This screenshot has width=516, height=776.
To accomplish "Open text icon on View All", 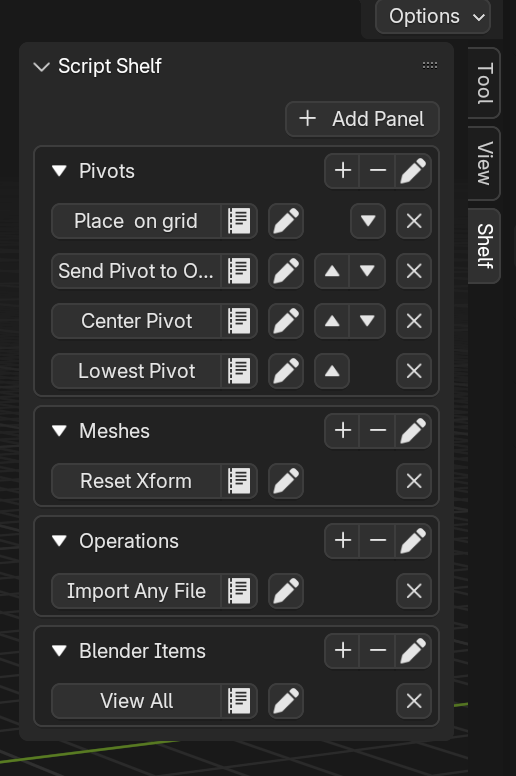I will [239, 701].
